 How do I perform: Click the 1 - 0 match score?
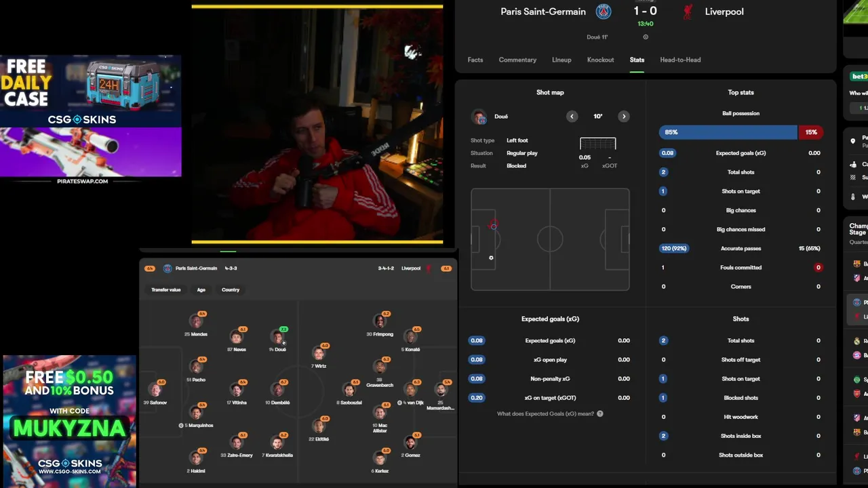click(x=645, y=11)
